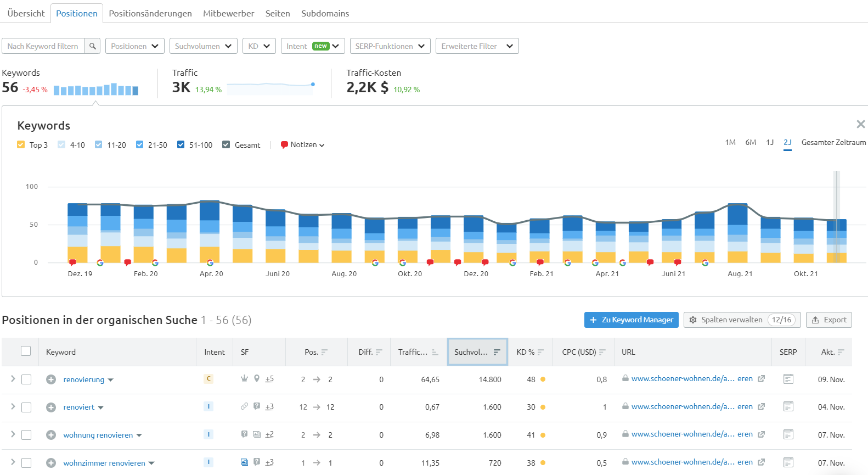
Task: Switch to the Positionsänderungen tab
Action: coord(150,13)
